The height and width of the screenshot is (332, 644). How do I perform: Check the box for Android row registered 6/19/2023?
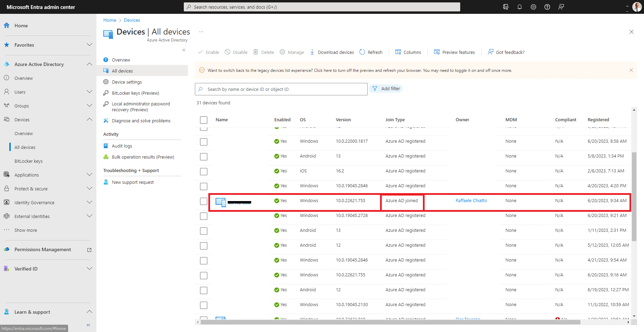203,290
